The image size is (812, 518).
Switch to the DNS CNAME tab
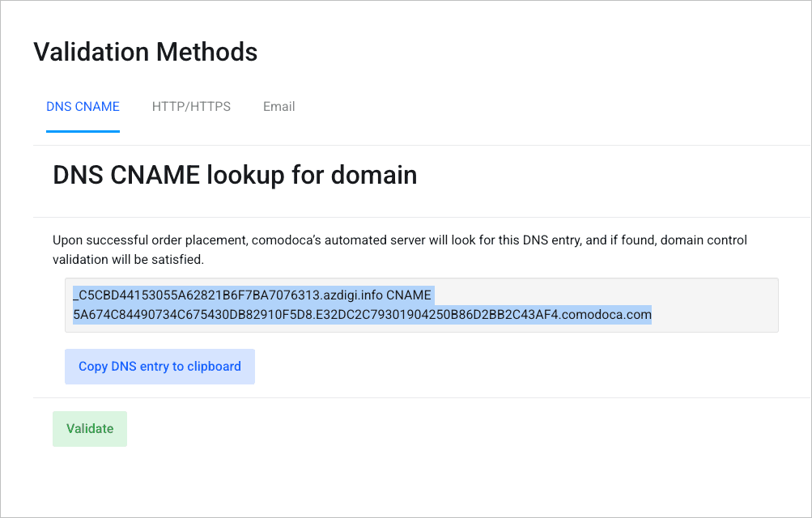(83, 107)
